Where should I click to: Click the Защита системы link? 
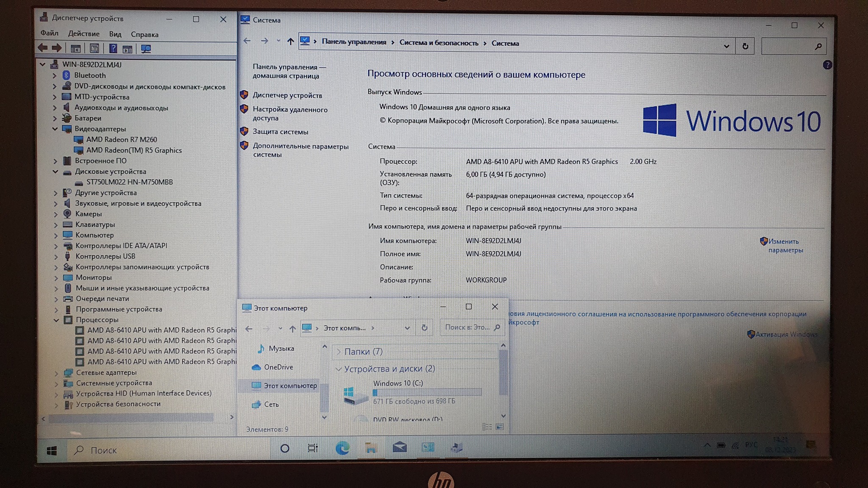280,132
